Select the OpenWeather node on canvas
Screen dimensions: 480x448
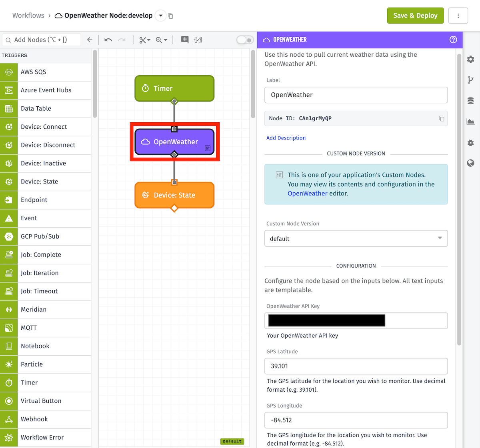click(174, 142)
